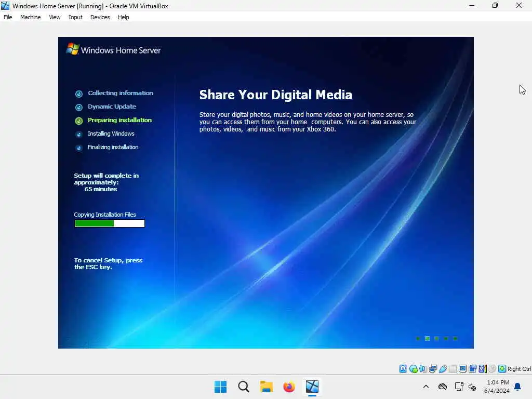The image size is (532, 399).
Task: Click the muted volume tray icon
Action: click(472, 387)
